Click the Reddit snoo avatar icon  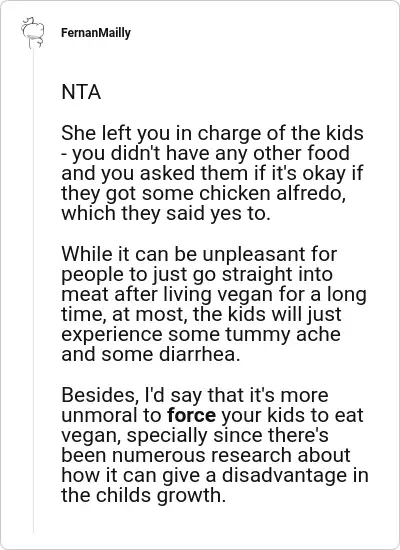click(32, 33)
